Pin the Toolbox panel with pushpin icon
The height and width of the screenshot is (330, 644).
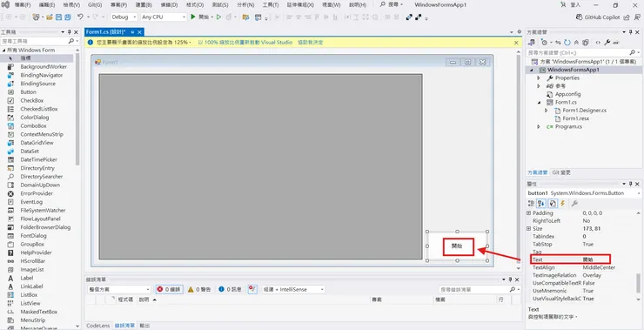pos(69,32)
